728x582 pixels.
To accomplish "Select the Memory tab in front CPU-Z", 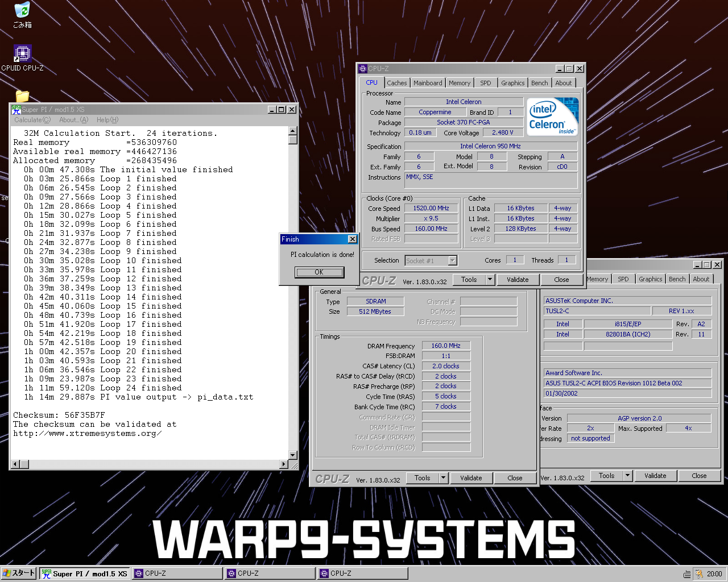I will (x=460, y=83).
